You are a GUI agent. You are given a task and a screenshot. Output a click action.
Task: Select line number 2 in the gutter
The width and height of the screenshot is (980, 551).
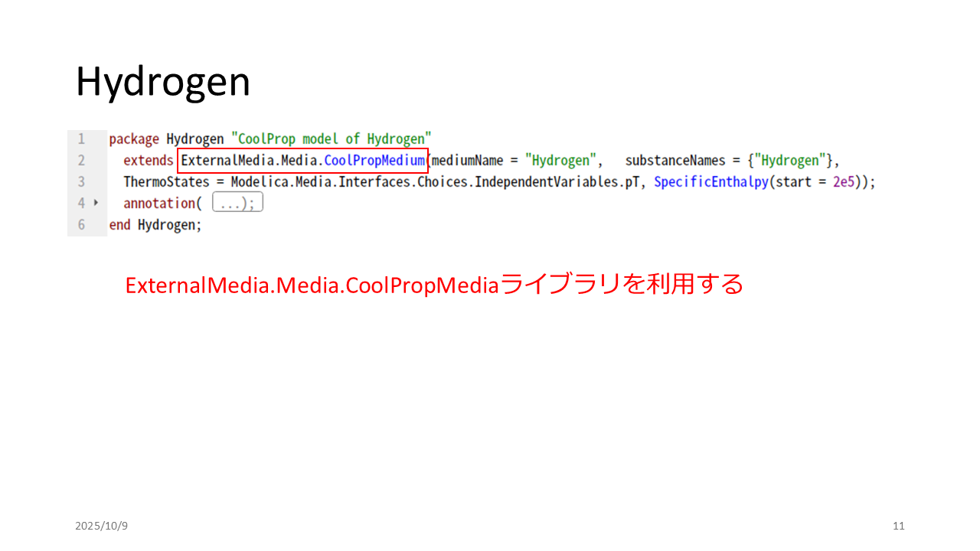coord(81,161)
